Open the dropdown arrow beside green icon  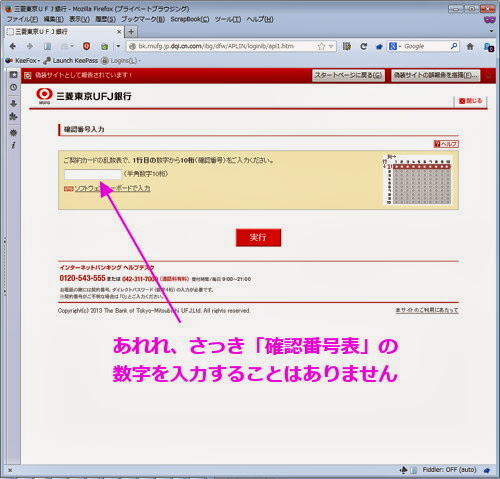118,46
